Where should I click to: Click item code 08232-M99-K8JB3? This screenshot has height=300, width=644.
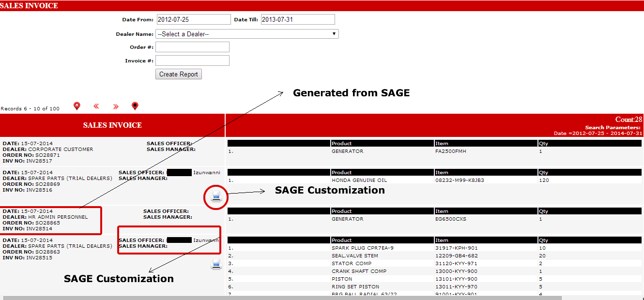(x=460, y=180)
